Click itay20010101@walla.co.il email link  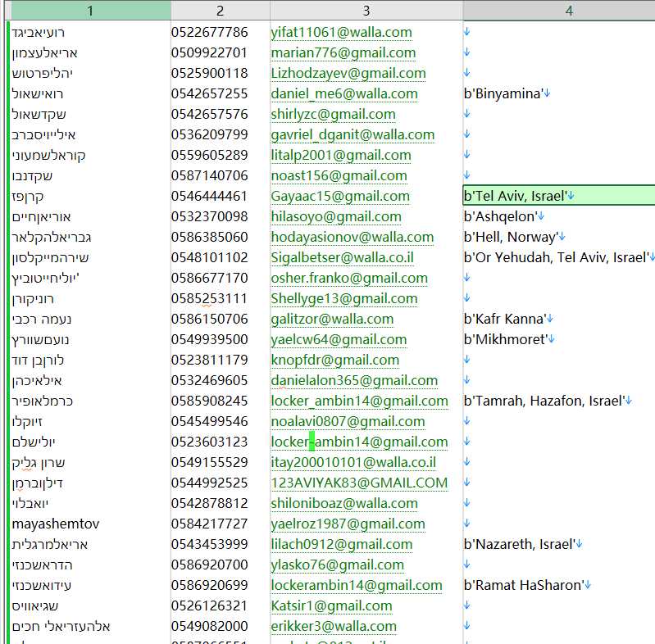pos(353,462)
